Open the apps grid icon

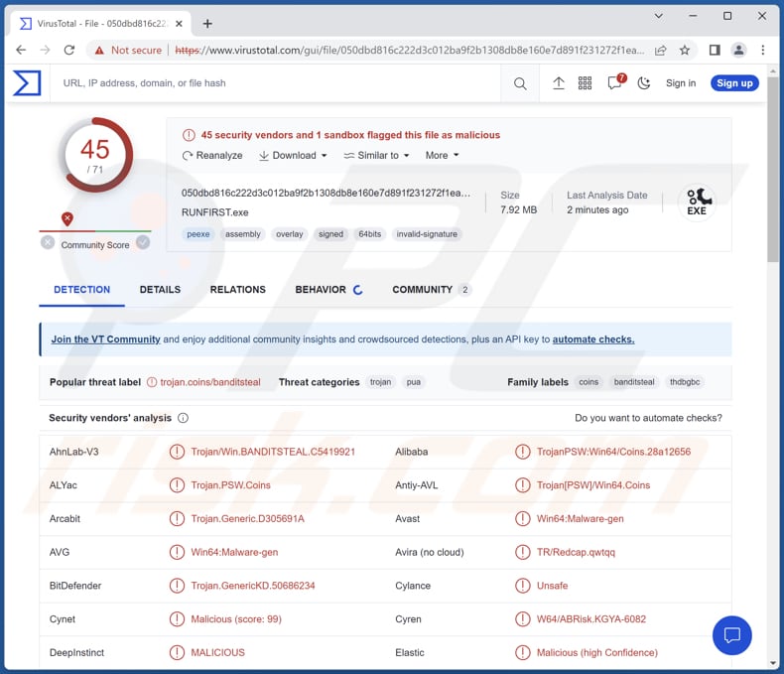click(585, 83)
